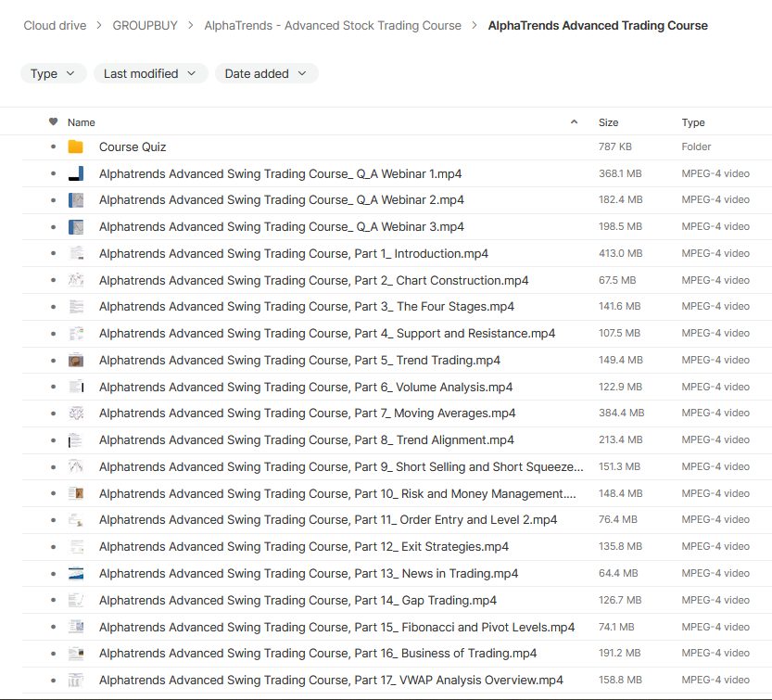Sort by the Type column header
The width and height of the screenshot is (772, 700).
[693, 122]
